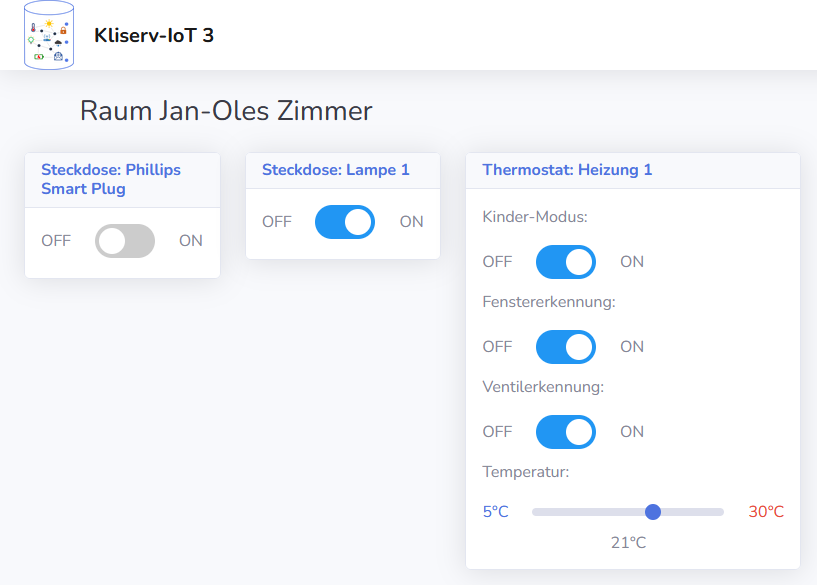Click the ON label of Lampe 1
Image resolution: width=817 pixels, height=585 pixels.
tap(412, 222)
